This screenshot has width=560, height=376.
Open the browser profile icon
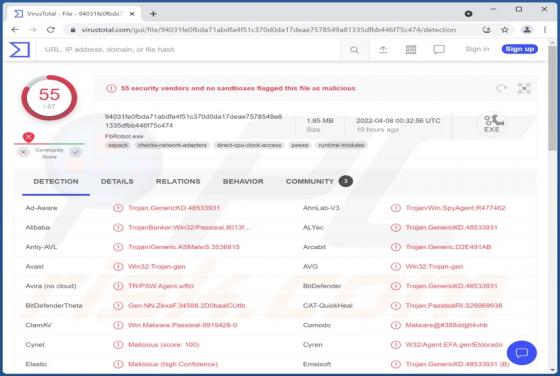(x=526, y=30)
